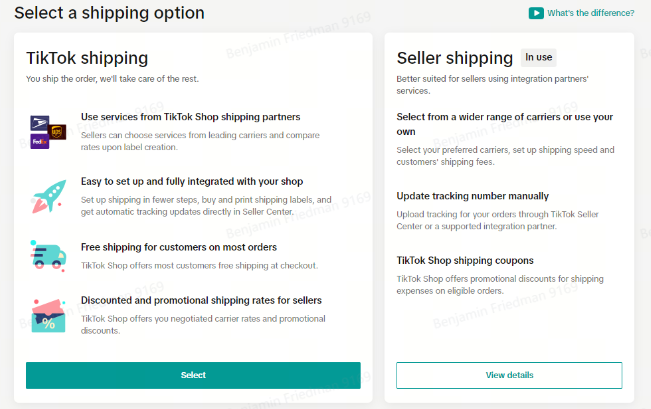Click the rocket icon for easy setup
This screenshot has width=651, height=409.
point(49,196)
